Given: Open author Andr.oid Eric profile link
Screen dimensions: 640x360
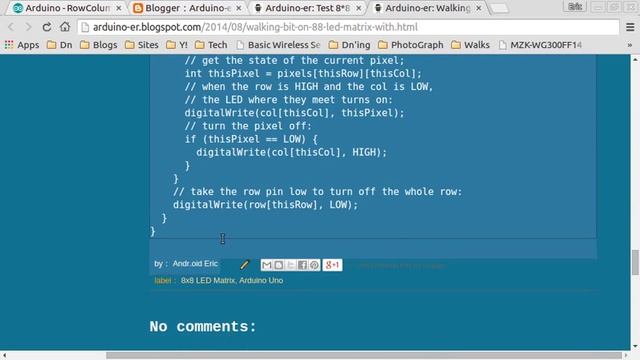Looking at the screenshot, I should click(x=195, y=264).
